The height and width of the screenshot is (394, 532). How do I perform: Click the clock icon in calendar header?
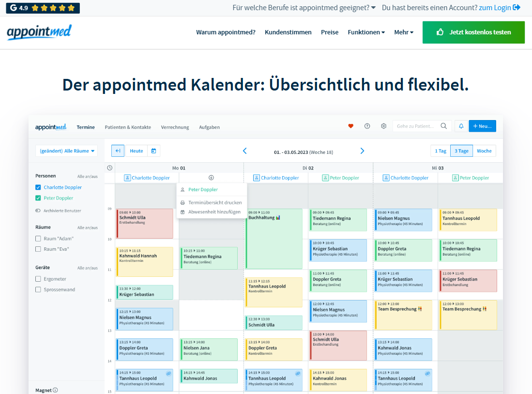(109, 167)
